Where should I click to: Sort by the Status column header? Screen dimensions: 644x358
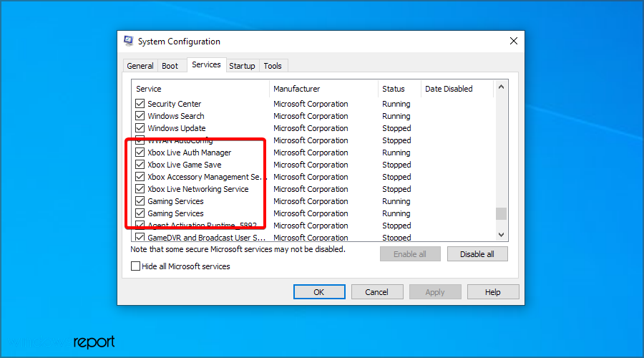(399, 89)
